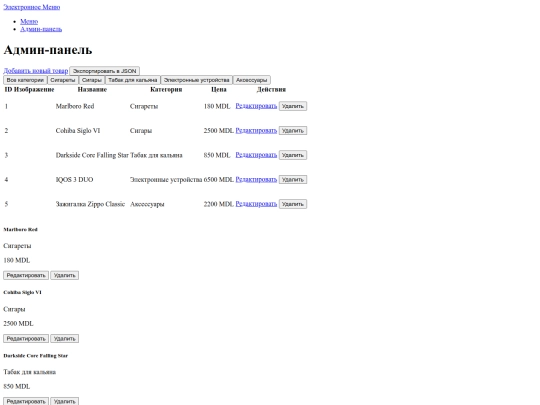Click the Изображение column header
Image resolution: width=540 pixels, height=405 pixels.
pyautogui.click(x=34, y=90)
